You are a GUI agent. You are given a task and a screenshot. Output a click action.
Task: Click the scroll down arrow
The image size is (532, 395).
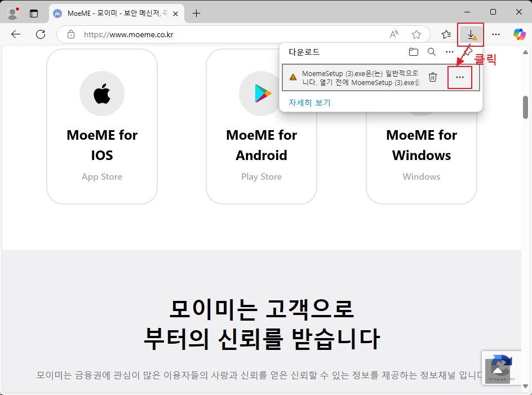click(x=525, y=386)
